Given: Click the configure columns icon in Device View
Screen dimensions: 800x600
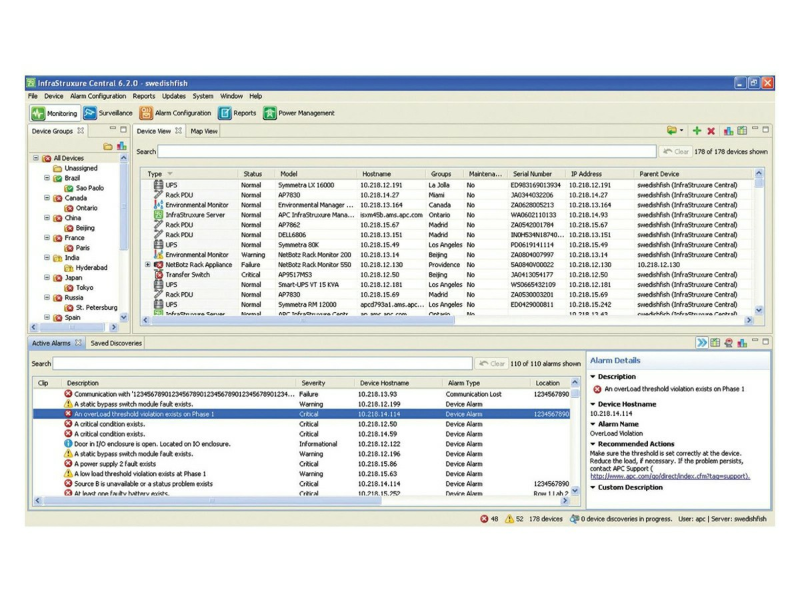Looking at the screenshot, I should click(x=742, y=131).
